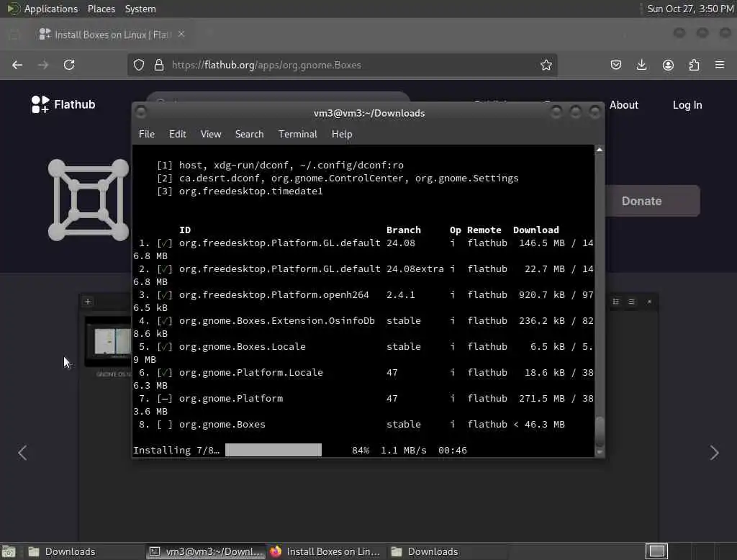Open the Terminal menu
Image resolution: width=737 pixels, height=560 pixels.
click(297, 134)
